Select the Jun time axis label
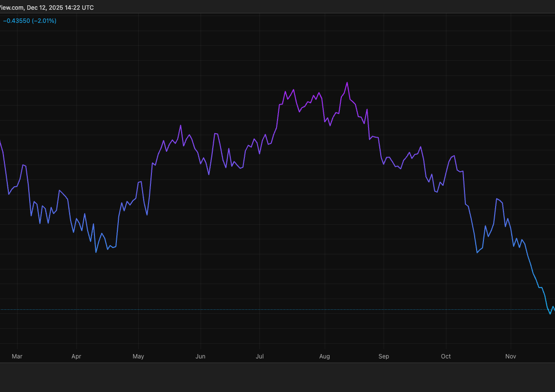The width and height of the screenshot is (555, 392). tap(200, 356)
